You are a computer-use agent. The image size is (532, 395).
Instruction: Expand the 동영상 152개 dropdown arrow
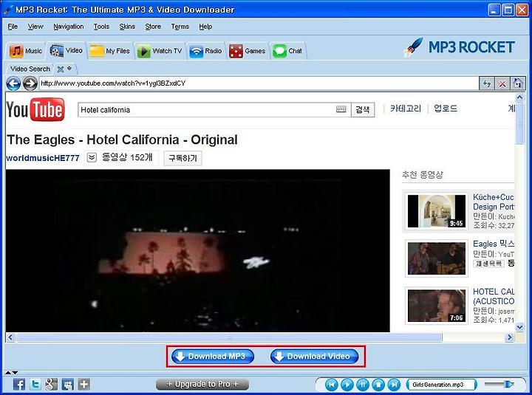click(92, 157)
